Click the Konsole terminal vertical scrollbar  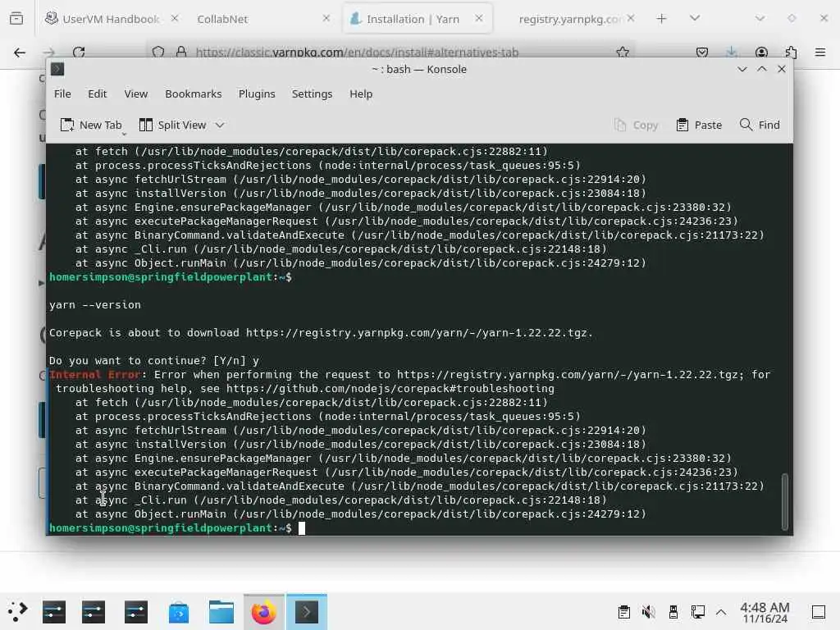coord(785,501)
